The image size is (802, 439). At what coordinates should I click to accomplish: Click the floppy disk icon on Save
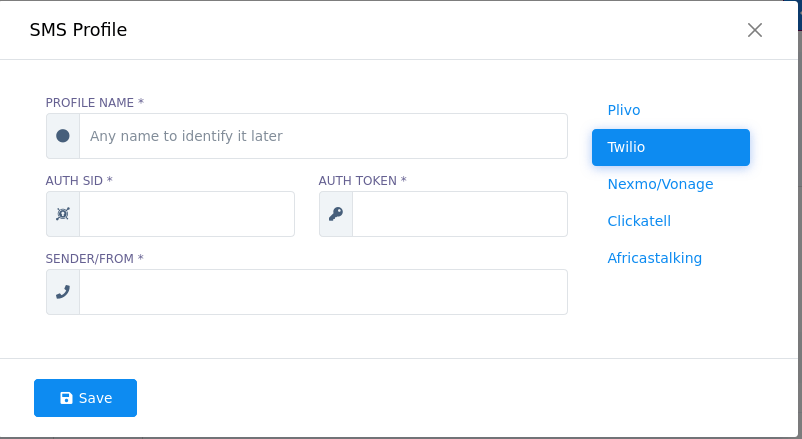[66, 398]
